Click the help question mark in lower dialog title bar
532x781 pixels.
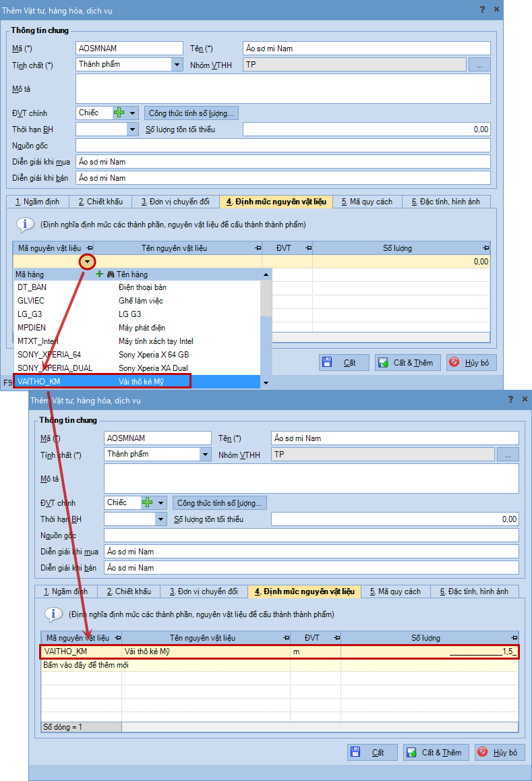(x=510, y=400)
